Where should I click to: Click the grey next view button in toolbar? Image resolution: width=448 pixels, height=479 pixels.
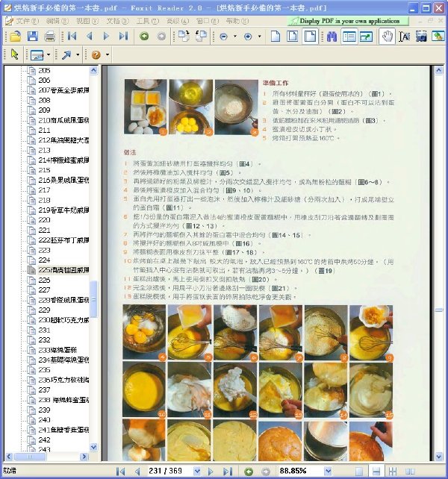point(161,37)
